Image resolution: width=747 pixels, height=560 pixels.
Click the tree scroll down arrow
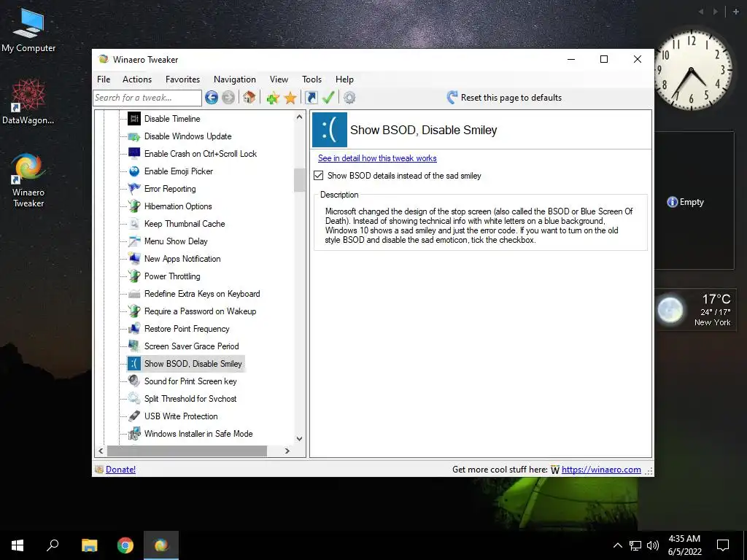299,438
